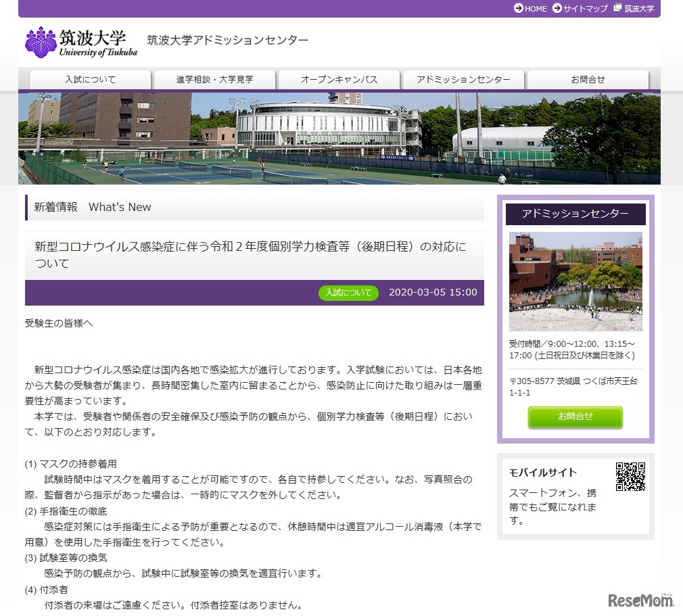
Task: Open the 入試について navigation tab
Action: (x=90, y=79)
